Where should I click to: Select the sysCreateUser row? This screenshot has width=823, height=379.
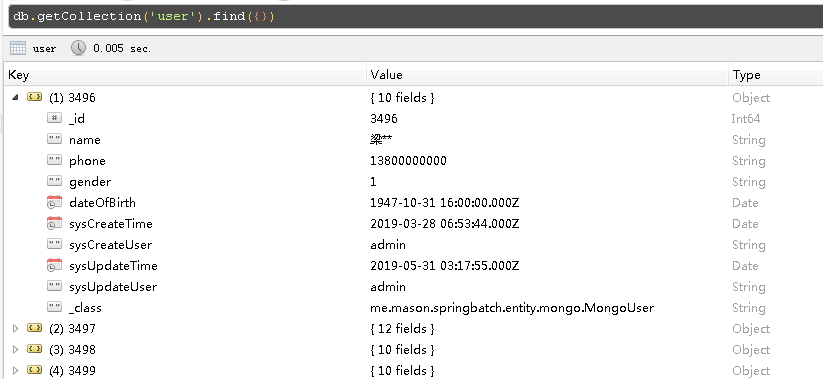[414, 245]
